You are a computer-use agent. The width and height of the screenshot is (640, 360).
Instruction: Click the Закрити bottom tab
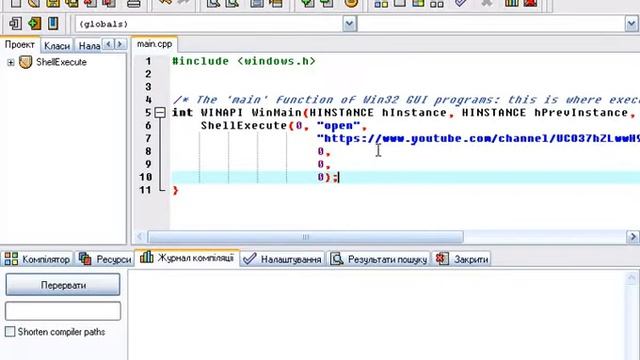[462, 259]
